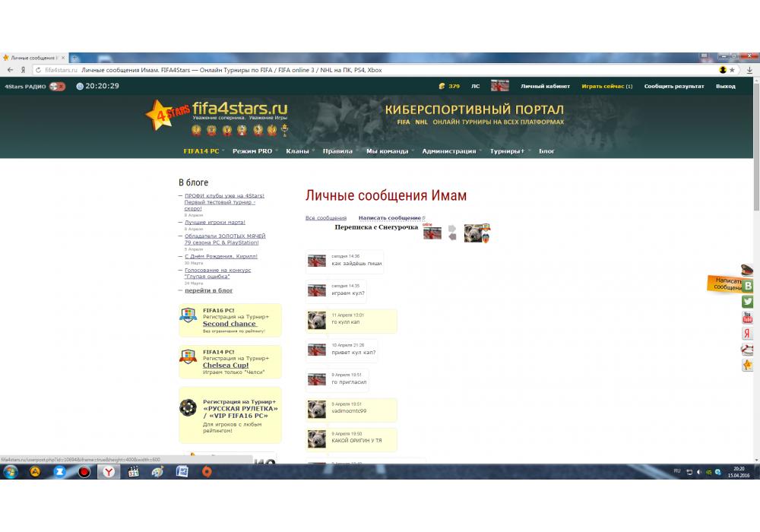Viewport: 760px width, 532px height.
Task: Select the FIFA14 PC shield icon
Action: (188, 356)
